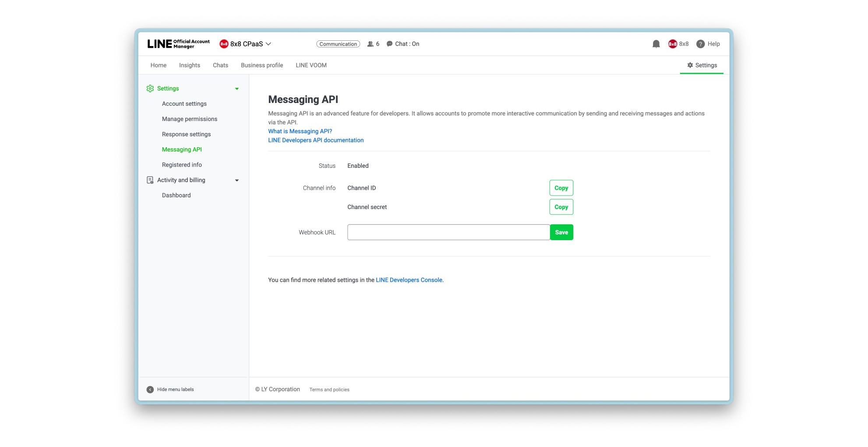Copy the Channel secret
This screenshot has height=447, width=868.
pyautogui.click(x=561, y=207)
